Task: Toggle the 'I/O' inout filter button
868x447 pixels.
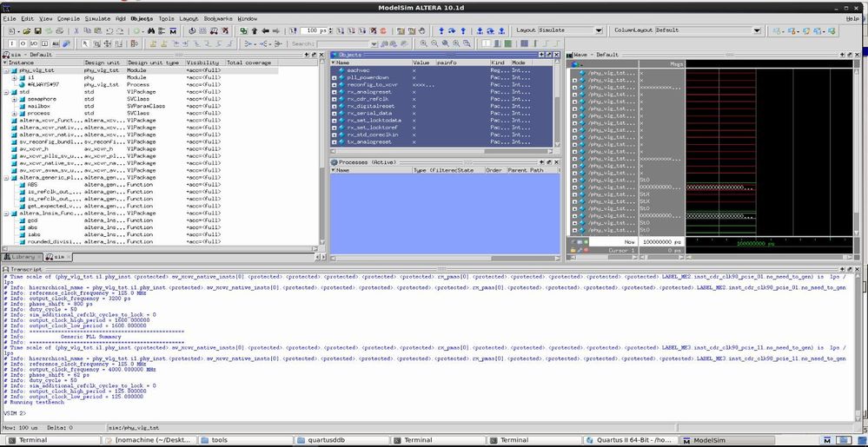Action: tap(34, 43)
